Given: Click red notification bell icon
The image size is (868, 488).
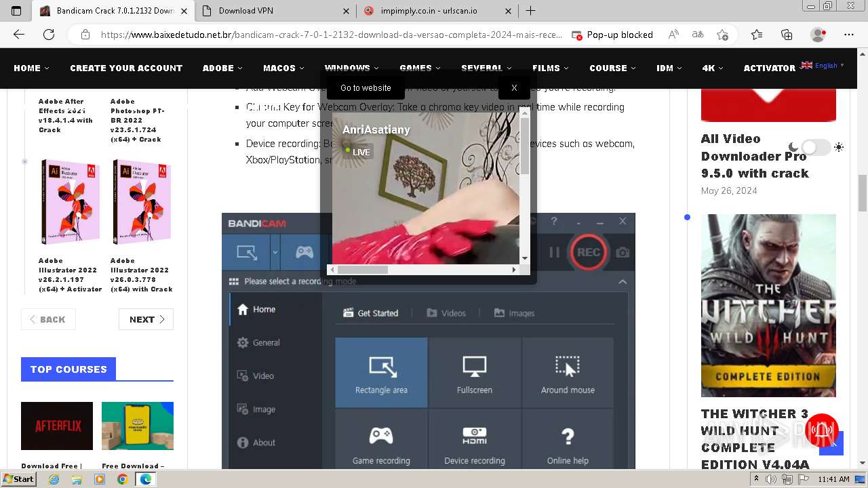Looking at the screenshot, I should click(x=823, y=430).
